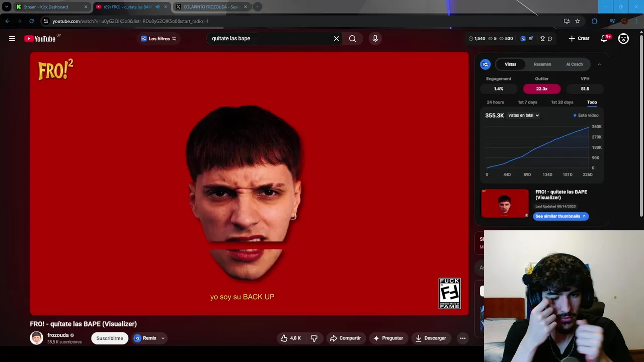
Task: Open a new browser tab with plus
Action: coord(257,7)
